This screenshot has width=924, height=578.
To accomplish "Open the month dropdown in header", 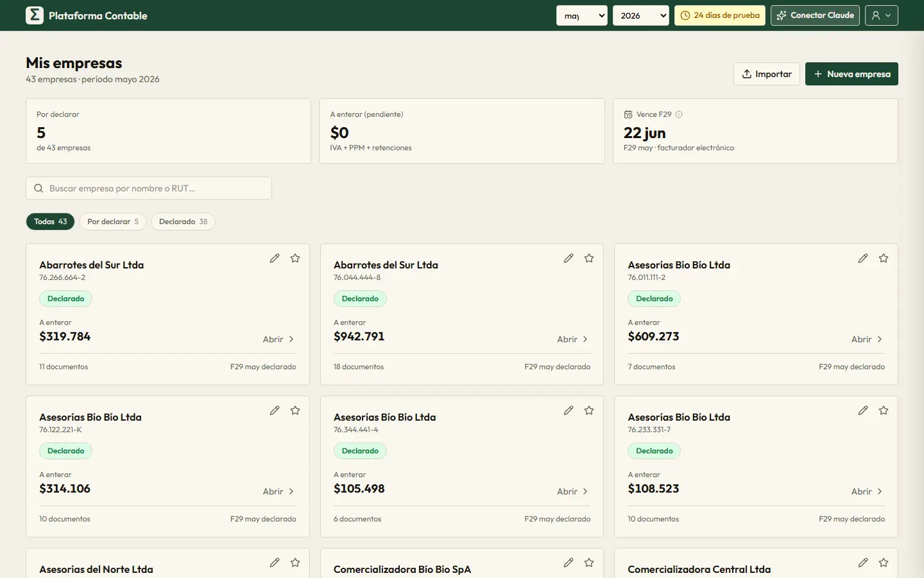I will [582, 15].
